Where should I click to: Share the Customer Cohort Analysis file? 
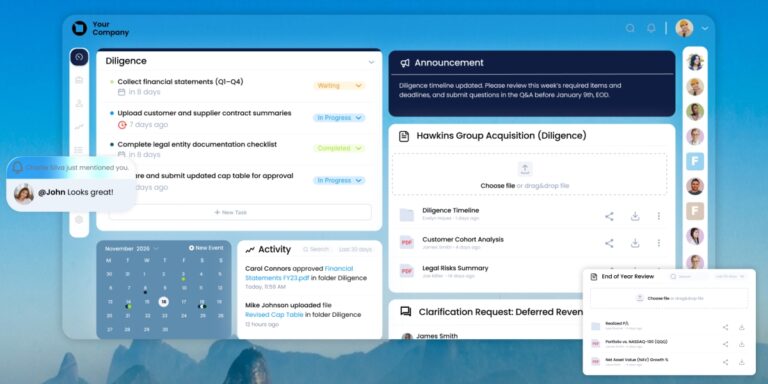pos(609,243)
